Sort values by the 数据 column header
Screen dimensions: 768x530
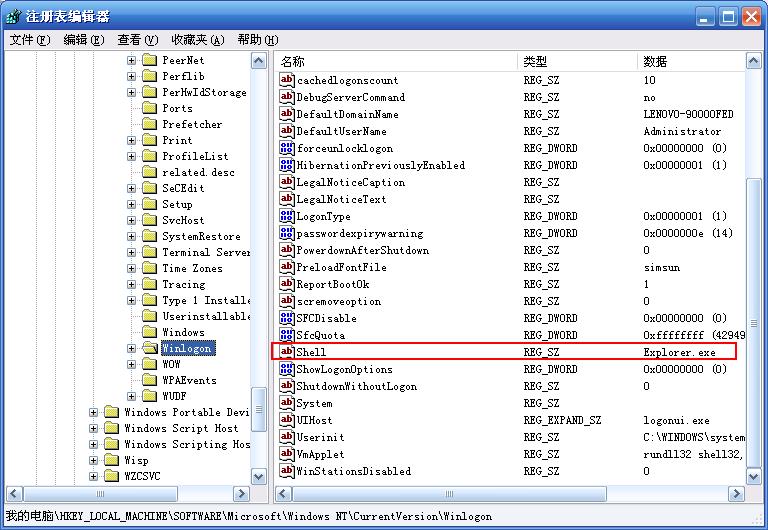point(691,61)
